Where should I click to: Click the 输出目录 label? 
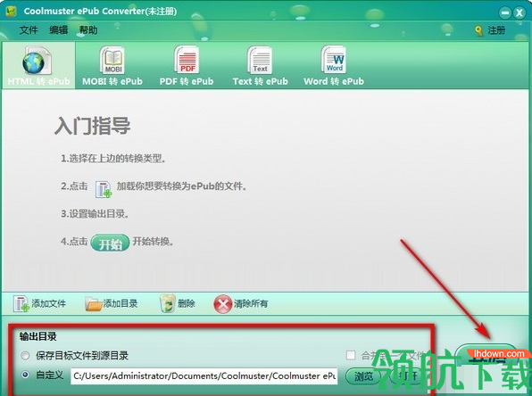click(x=38, y=336)
